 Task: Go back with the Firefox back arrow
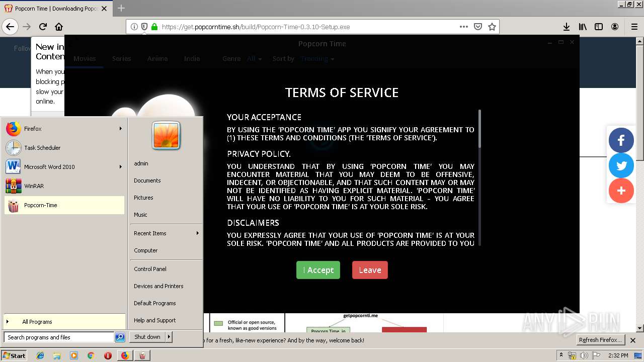tap(10, 27)
